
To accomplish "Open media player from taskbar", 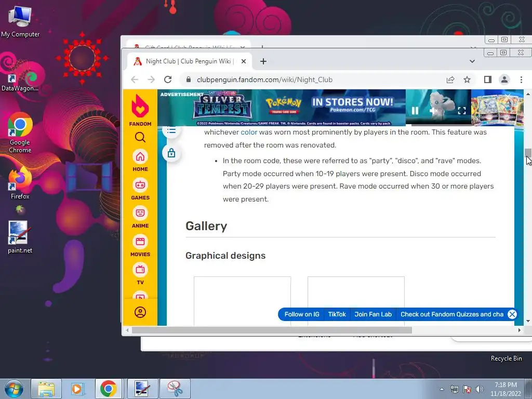I will pos(78,389).
